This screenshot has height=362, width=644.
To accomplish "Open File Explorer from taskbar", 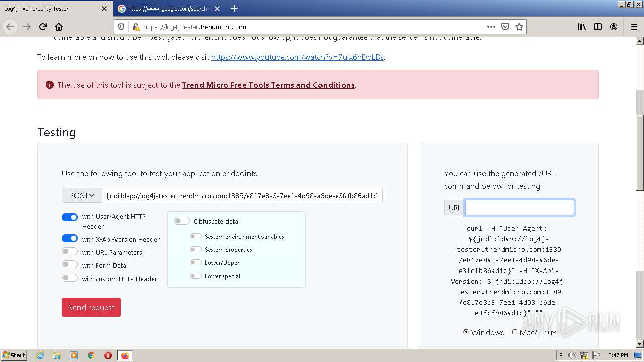I will [57, 355].
